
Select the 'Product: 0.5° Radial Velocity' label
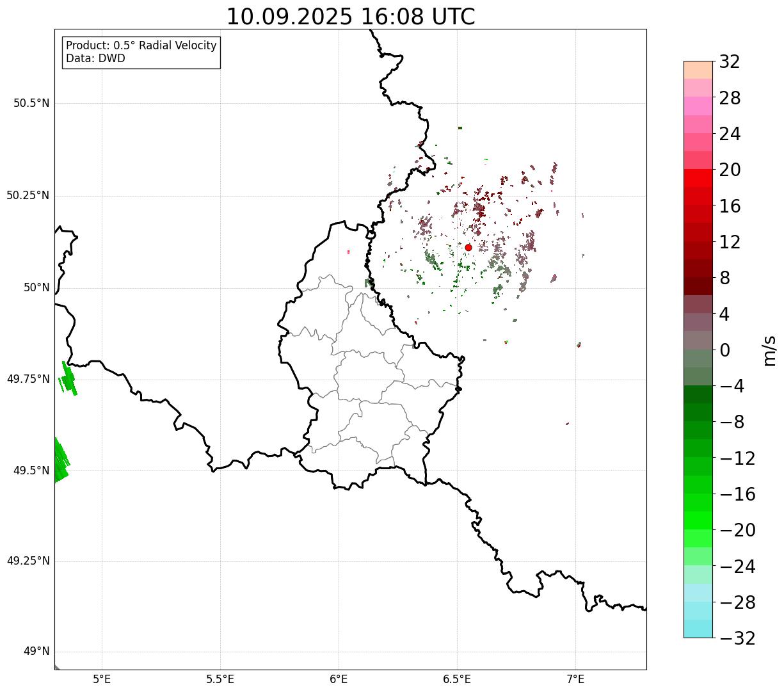(141, 46)
